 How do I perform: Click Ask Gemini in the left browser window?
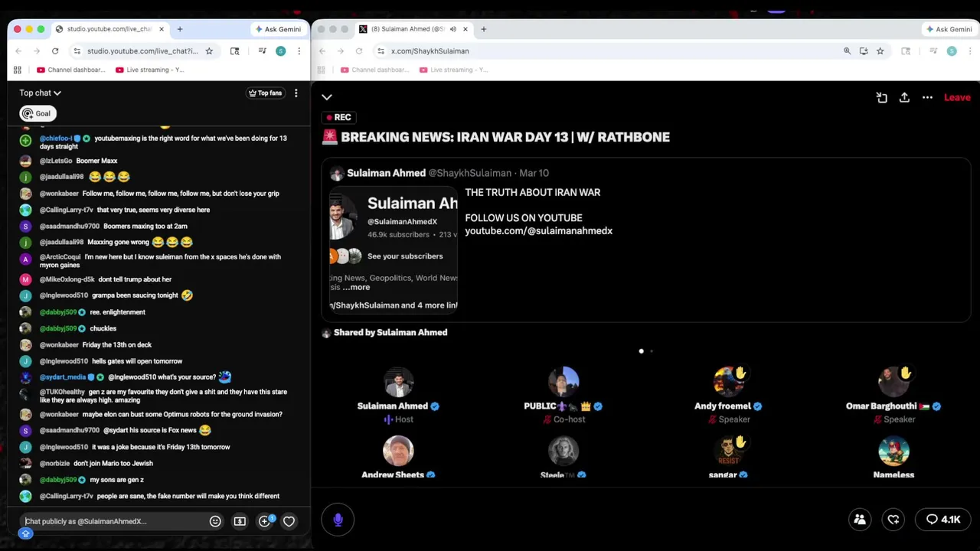pyautogui.click(x=278, y=29)
